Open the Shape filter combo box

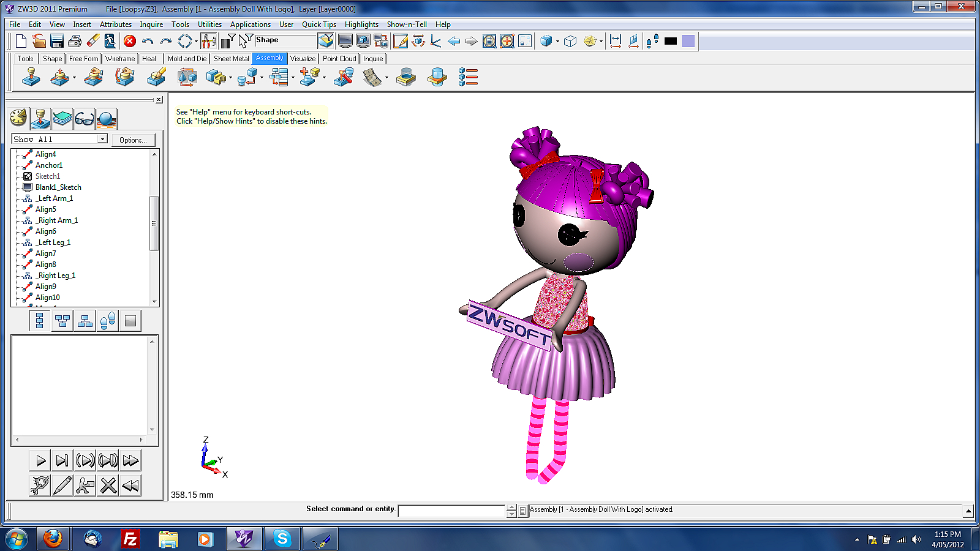285,40
